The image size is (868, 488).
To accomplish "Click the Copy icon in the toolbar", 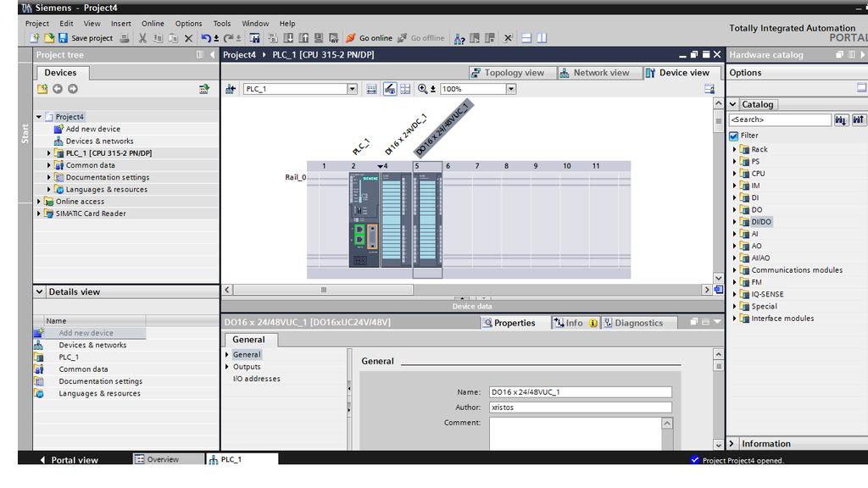I will coord(159,37).
